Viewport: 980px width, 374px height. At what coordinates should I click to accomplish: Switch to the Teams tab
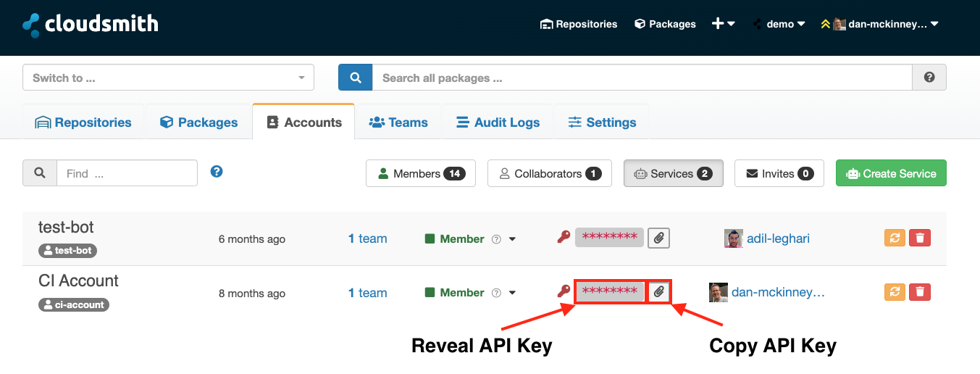[x=398, y=122]
